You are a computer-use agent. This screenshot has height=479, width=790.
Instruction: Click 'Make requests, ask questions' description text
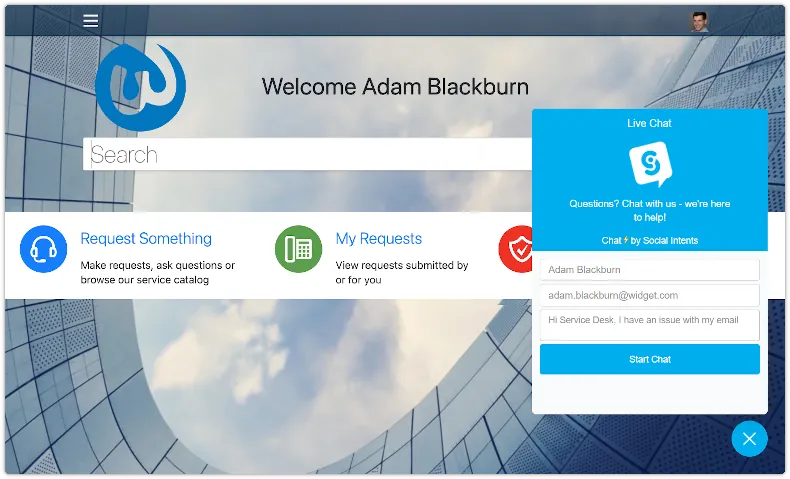coord(158,272)
